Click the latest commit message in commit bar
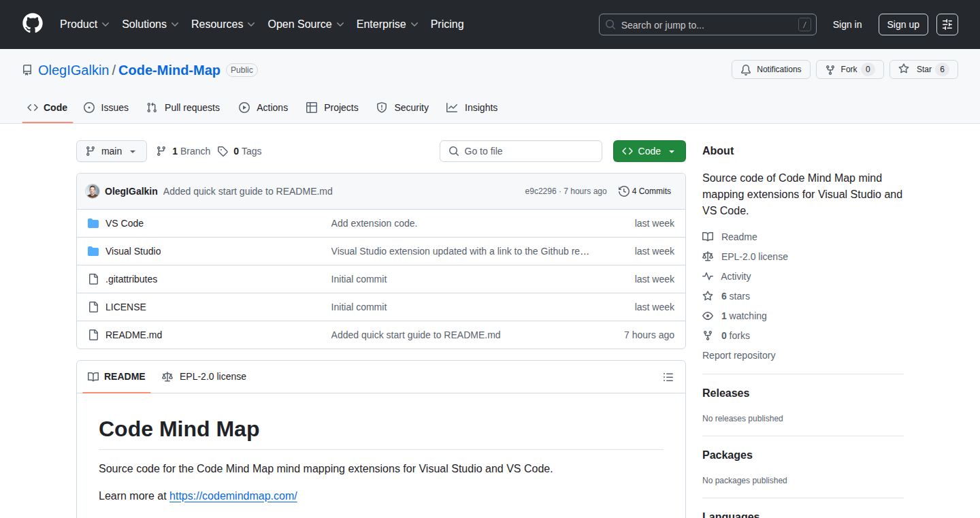The width and height of the screenshot is (980, 518). pyautogui.click(x=248, y=191)
